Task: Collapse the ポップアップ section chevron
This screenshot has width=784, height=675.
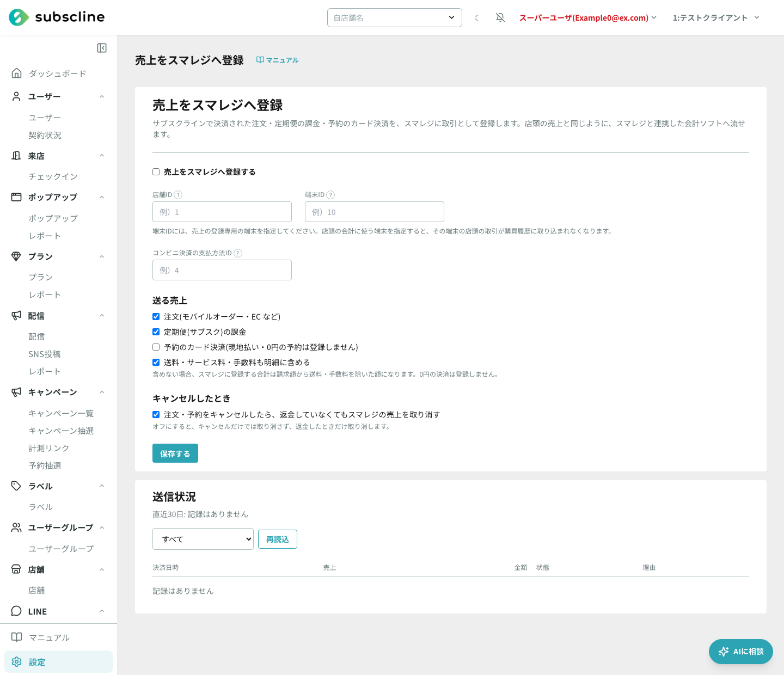Action: (102, 197)
